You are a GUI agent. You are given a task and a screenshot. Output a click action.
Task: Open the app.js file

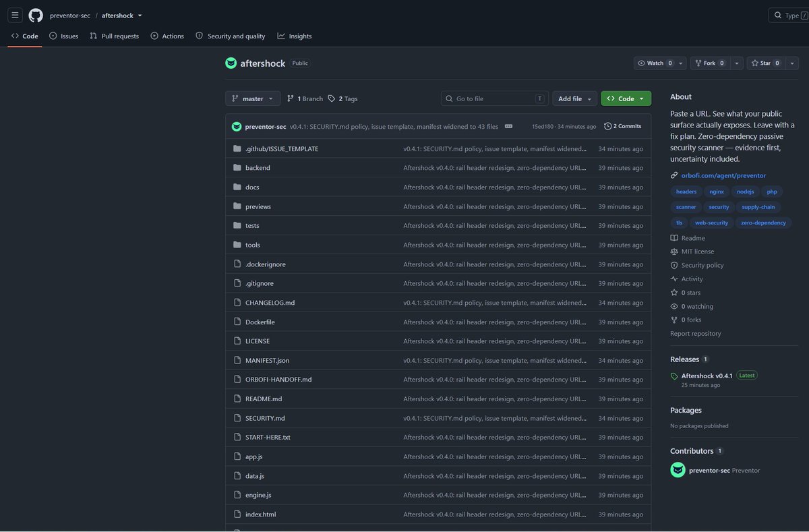tap(254, 456)
